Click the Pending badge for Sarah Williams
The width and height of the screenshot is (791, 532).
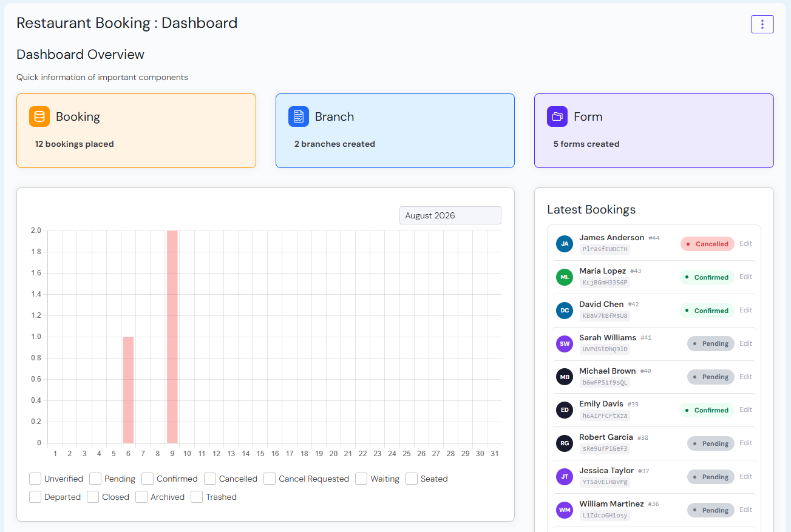pyautogui.click(x=711, y=343)
